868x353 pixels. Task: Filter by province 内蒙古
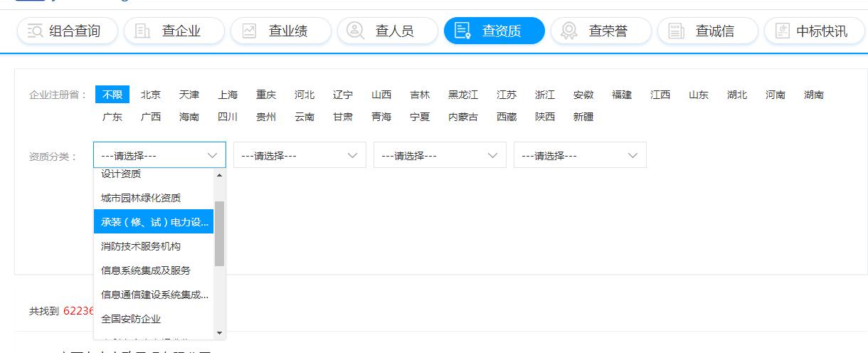(x=463, y=117)
